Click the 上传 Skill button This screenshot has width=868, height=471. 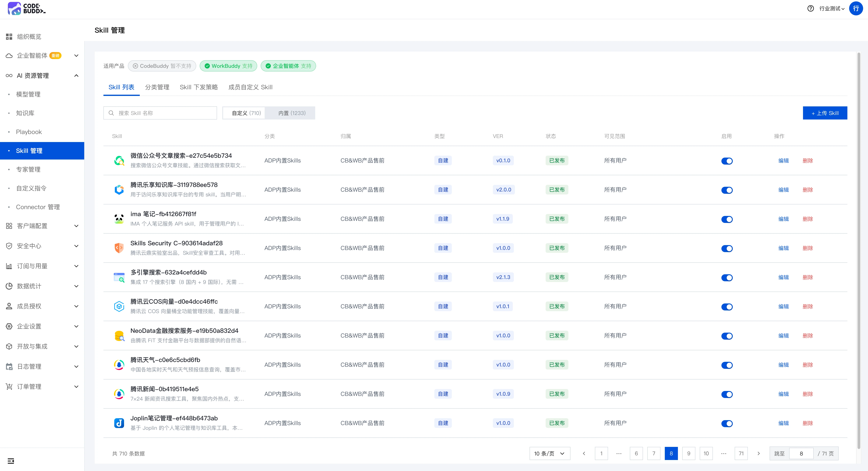click(824, 113)
